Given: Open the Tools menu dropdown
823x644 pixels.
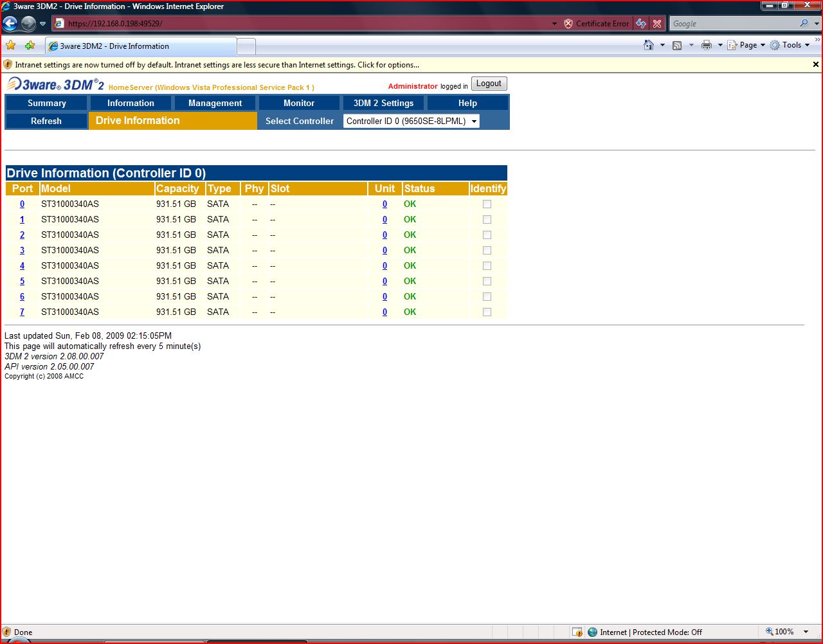Looking at the screenshot, I should (x=790, y=45).
